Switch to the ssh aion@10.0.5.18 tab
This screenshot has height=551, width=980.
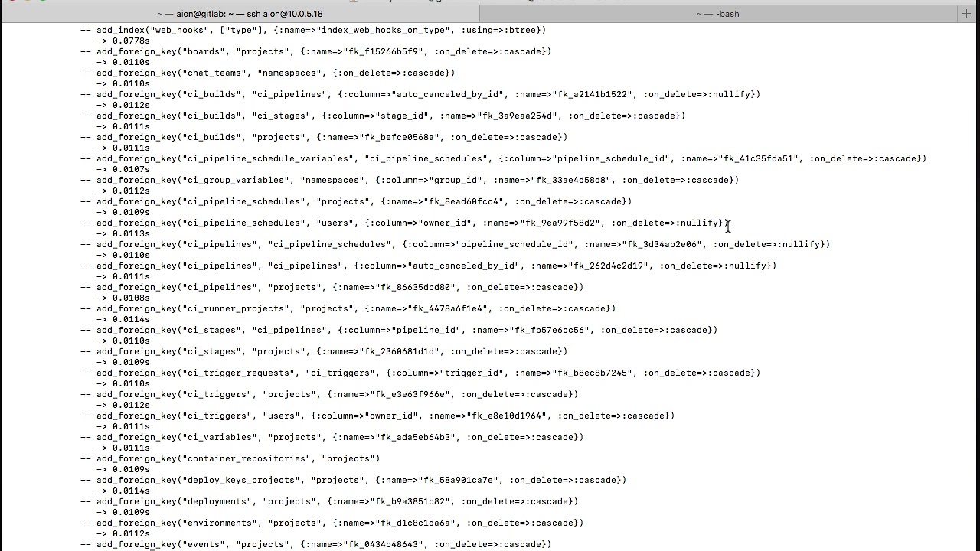click(x=240, y=14)
